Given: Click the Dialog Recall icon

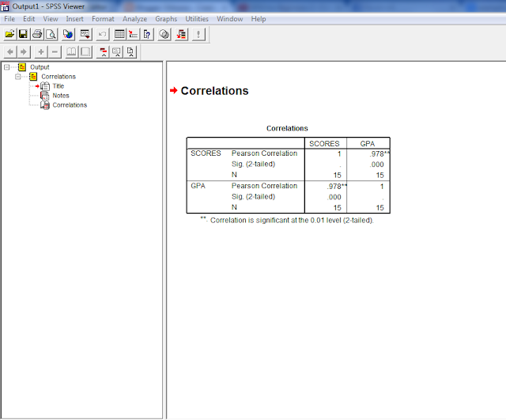Looking at the screenshot, I should point(85,34).
